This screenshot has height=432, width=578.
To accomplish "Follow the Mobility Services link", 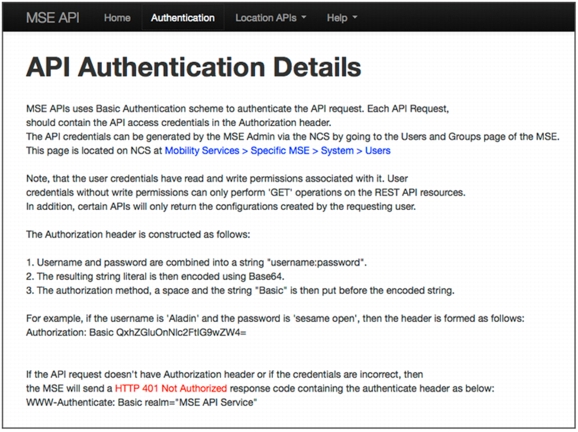I will (202, 150).
